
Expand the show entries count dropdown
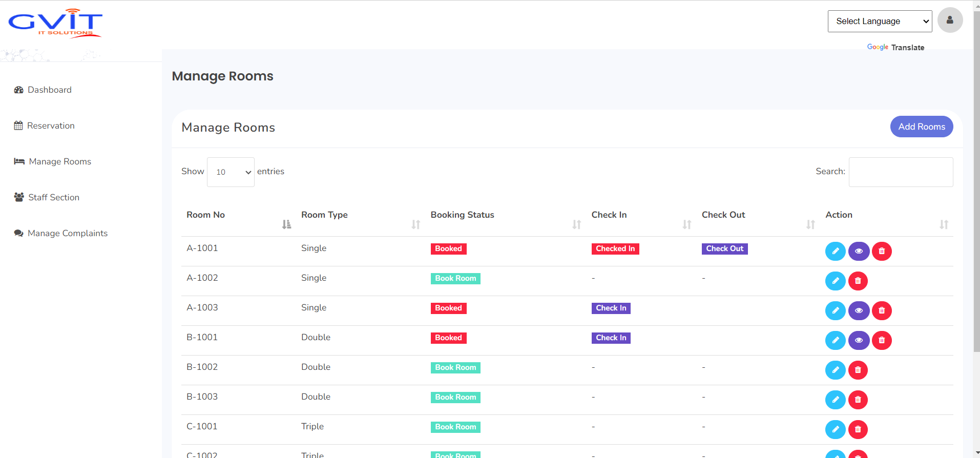pos(231,172)
